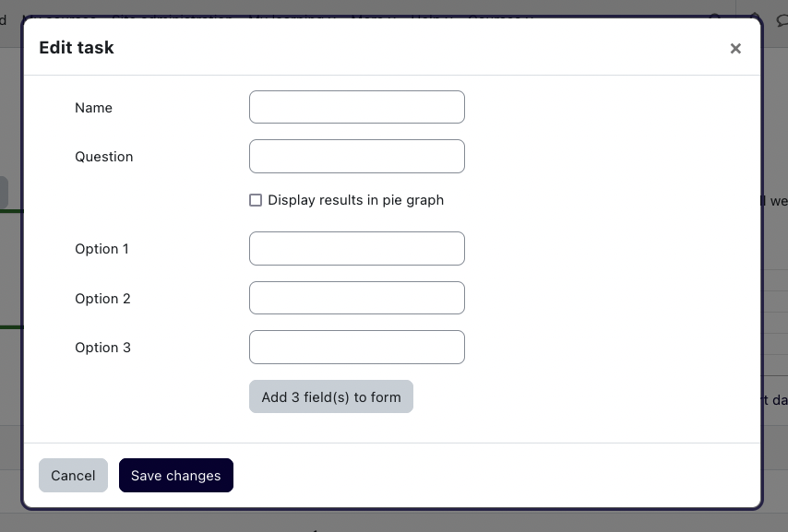Screen dimensions: 788x532
Task: Add 3 field(s) to form
Action: (331, 396)
